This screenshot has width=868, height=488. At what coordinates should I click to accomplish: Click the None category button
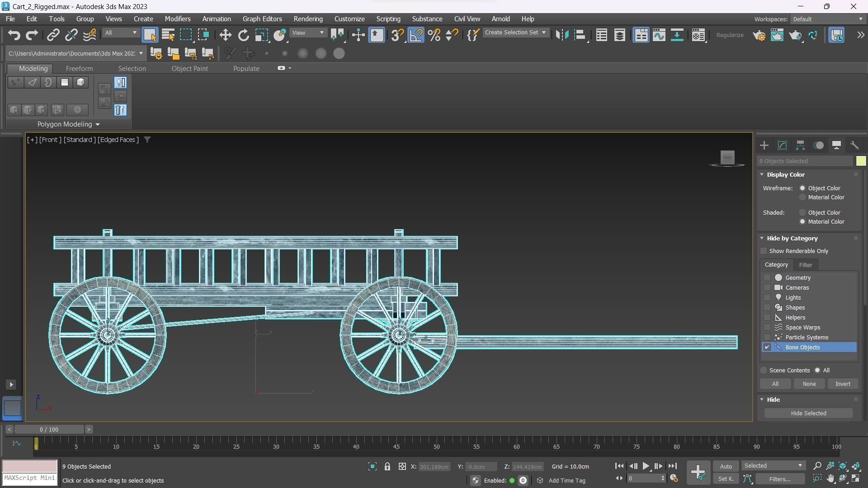[x=809, y=384]
